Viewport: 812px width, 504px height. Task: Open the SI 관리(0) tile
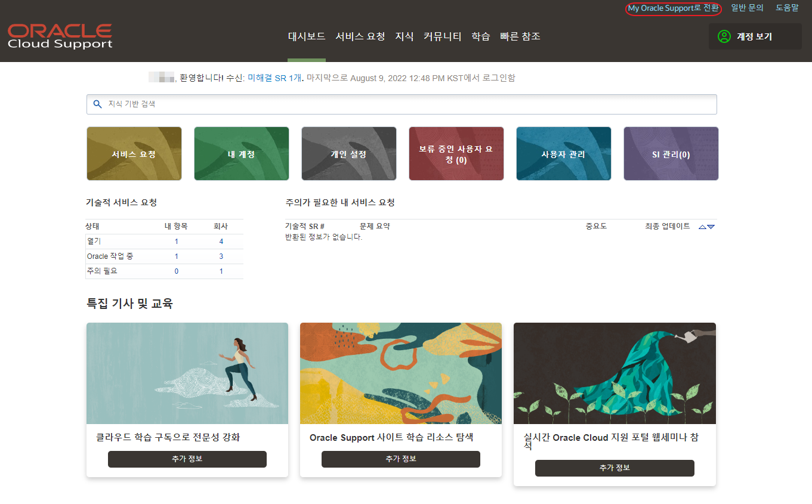[x=671, y=153]
